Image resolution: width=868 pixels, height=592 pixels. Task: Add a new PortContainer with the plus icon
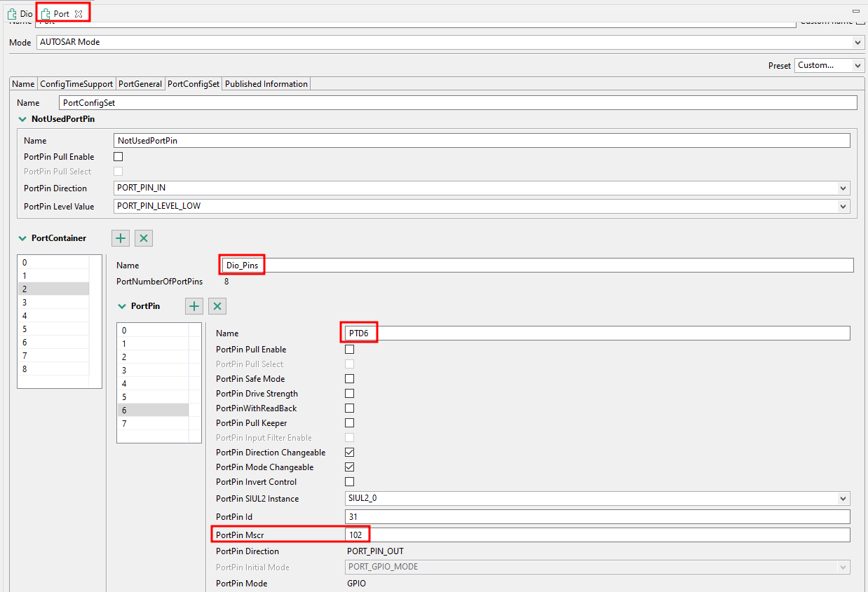120,238
